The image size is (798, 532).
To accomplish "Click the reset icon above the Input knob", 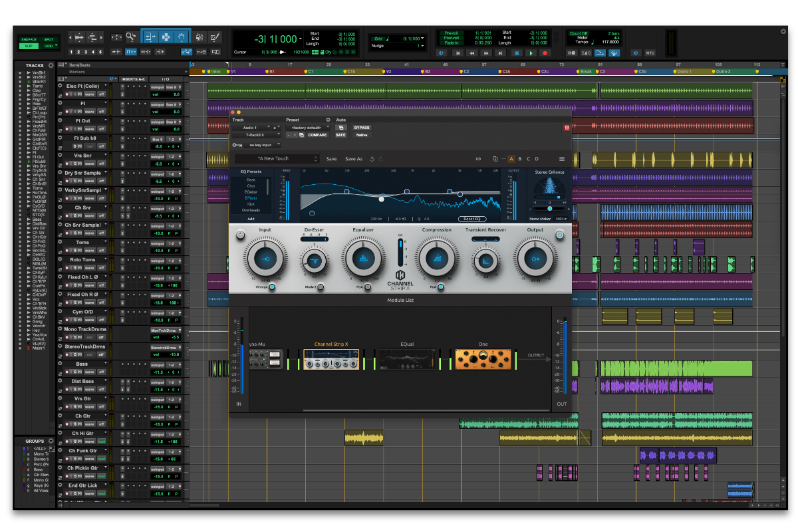I will click(239, 234).
